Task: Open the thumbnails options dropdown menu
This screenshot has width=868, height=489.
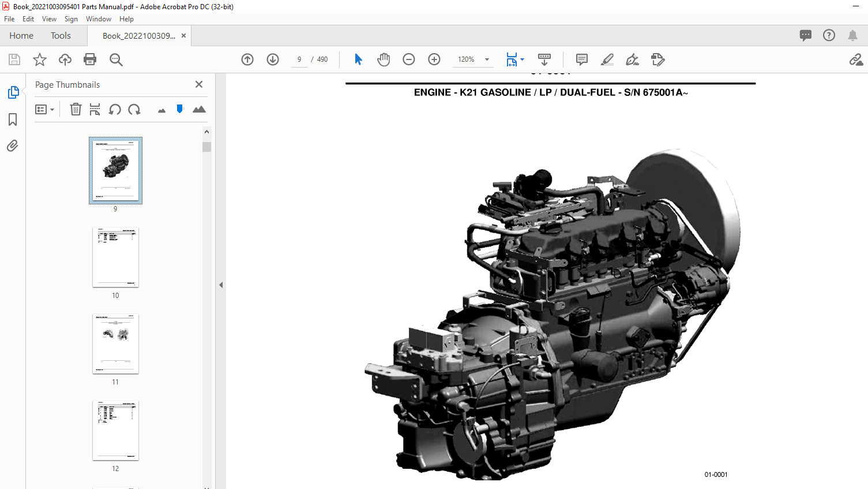Action: pos(44,109)
